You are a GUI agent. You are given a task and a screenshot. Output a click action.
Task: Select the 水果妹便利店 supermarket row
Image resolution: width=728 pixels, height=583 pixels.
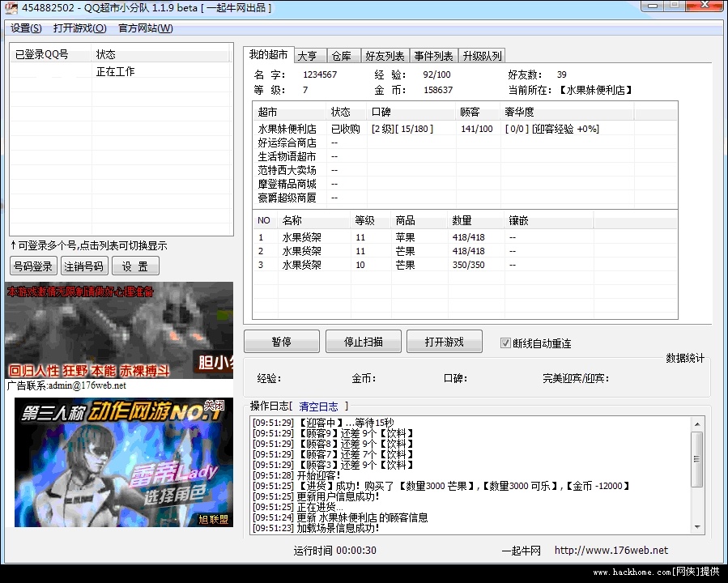(x=464, y=129)
